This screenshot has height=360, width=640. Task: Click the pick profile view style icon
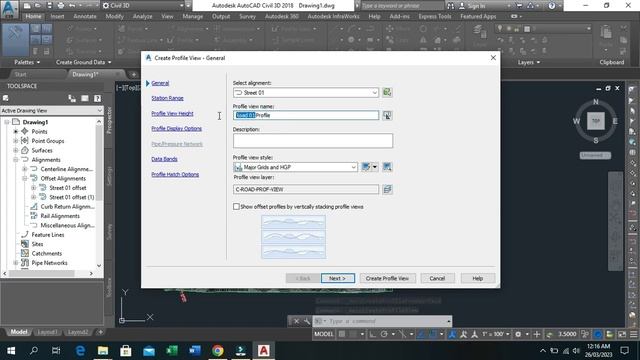(387, 167)
